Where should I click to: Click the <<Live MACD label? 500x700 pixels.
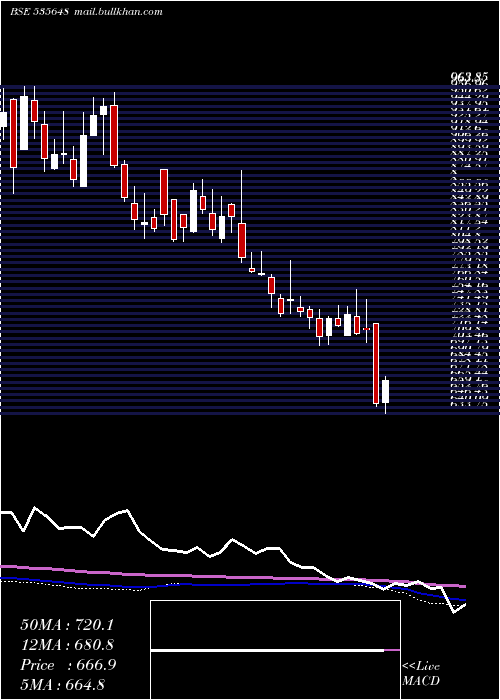(421, 674)
